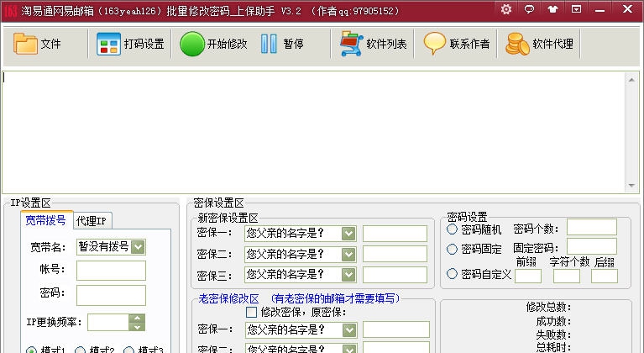Click the 固定密码 input field
The height and width of the screenshot is (353, 644).
[x=592, y=246]
